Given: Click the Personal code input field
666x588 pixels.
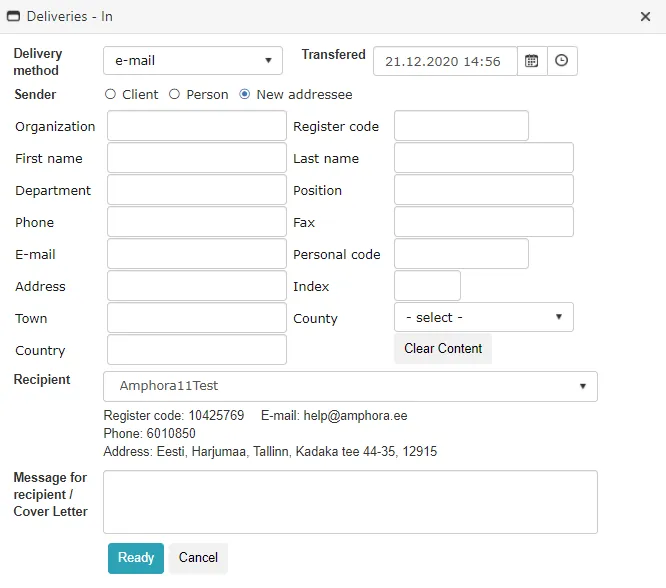Looking at the screenshot, I should click(461, 254).
